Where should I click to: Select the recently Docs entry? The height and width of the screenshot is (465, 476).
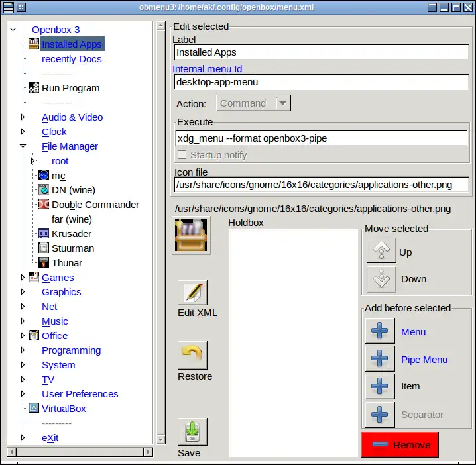click(x=72, y=59)
